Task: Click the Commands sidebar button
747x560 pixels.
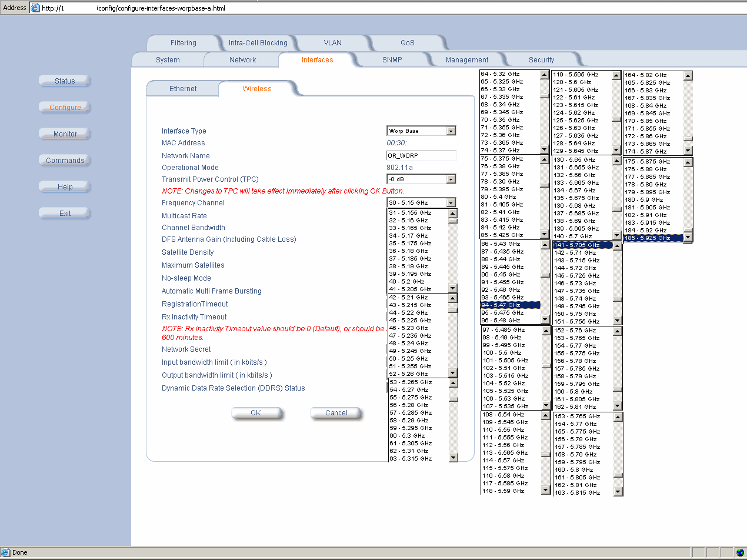Action: coord(65,161)
